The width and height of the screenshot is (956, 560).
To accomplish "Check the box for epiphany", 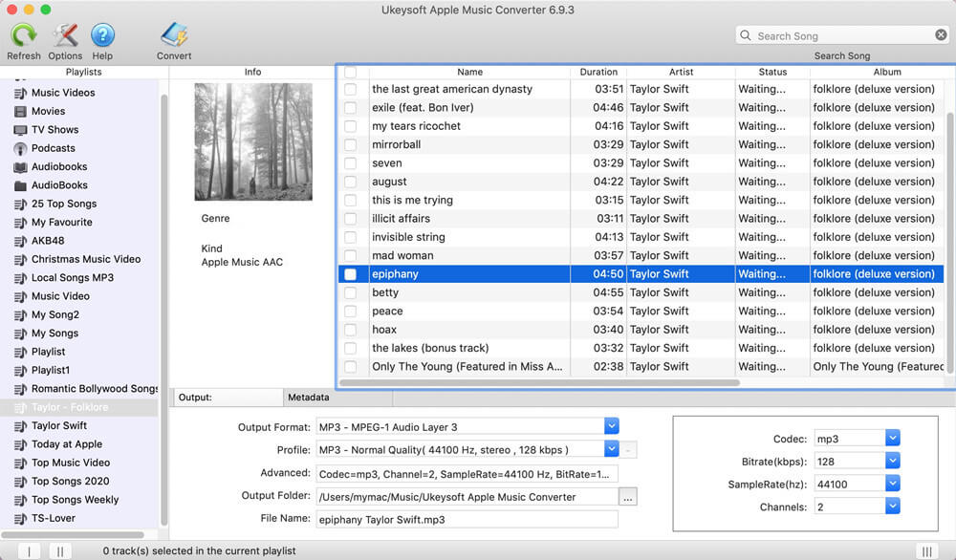I will click(350, 274).
